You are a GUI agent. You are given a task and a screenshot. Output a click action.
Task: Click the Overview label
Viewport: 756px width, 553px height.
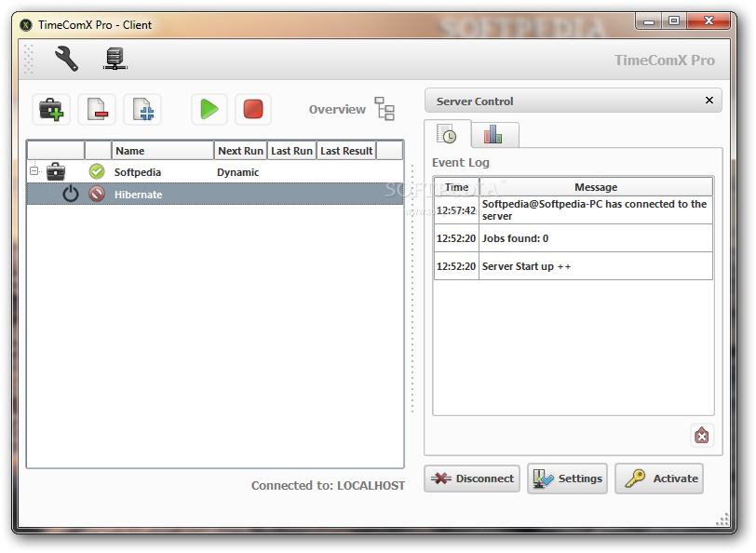click(337, 110)
